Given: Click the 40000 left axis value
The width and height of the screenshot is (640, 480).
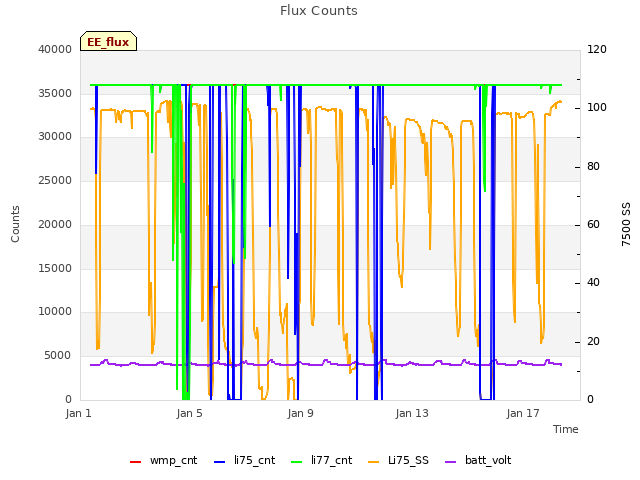Looking at the screenshot, I should click(55, 49).
